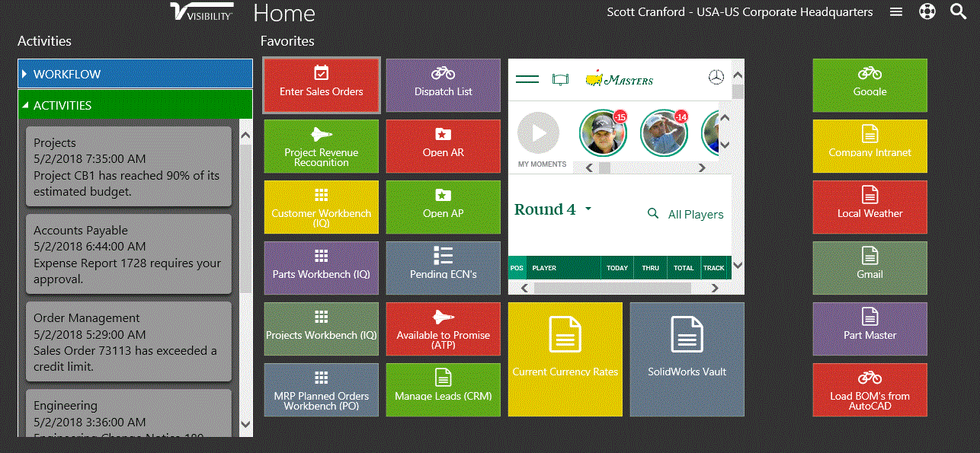Play My Moments video
Image resolution: width=980 pixels, height=453 pixels.
(x=539, y=133)
